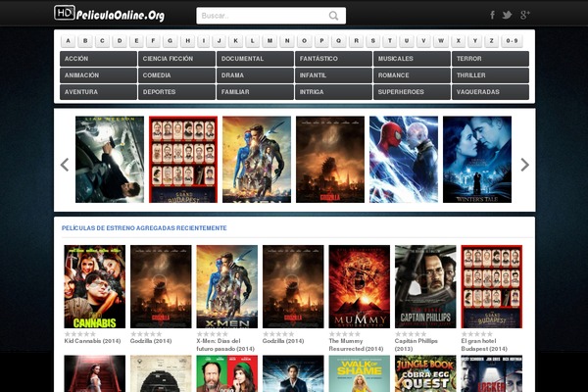Open the Walk of Shame poster

tap(360, 374)
